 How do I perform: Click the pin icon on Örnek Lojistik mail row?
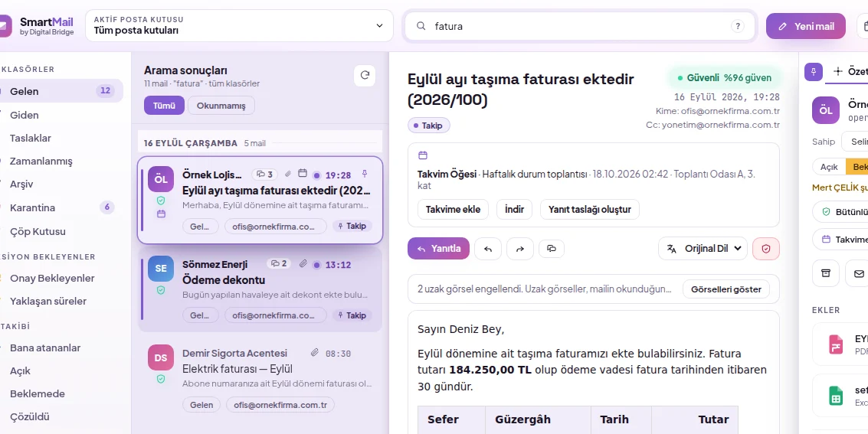click(x=364, y=175)
